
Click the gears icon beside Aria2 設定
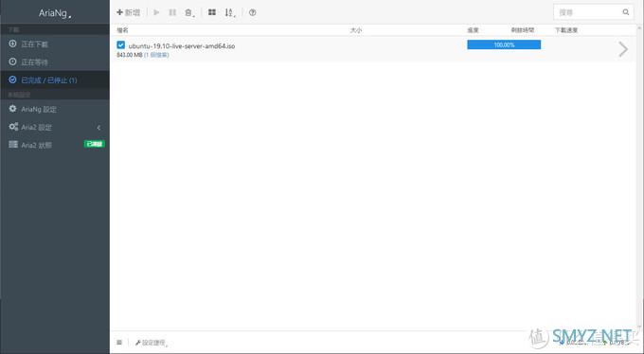click(x=13, y=127)
